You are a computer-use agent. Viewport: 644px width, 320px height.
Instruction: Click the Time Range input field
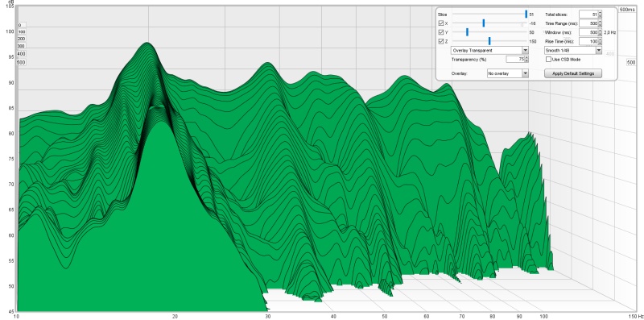coord(588,23)
